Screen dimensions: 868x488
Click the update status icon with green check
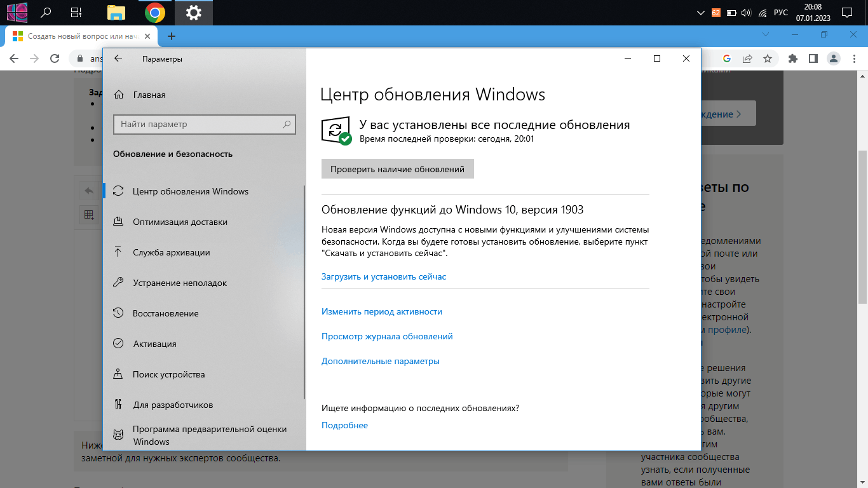point(336,130)
